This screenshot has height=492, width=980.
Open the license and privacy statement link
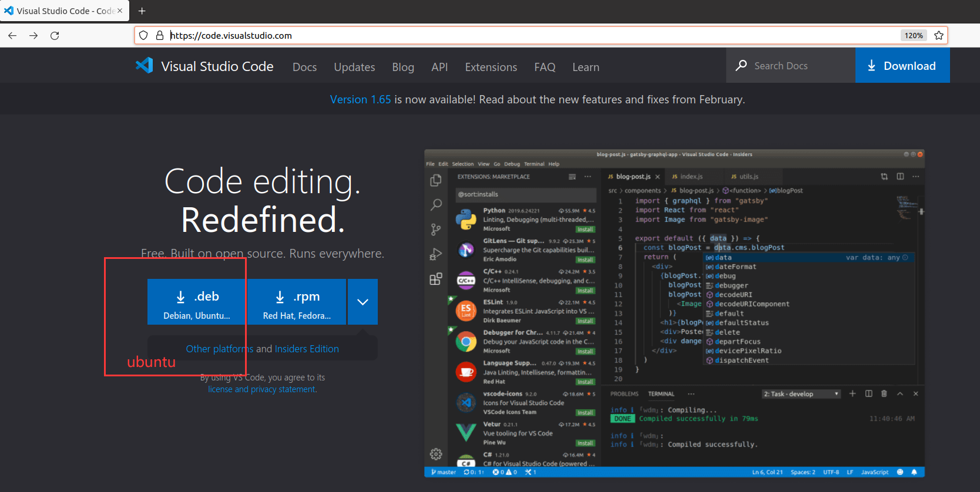tap(262, 389)
